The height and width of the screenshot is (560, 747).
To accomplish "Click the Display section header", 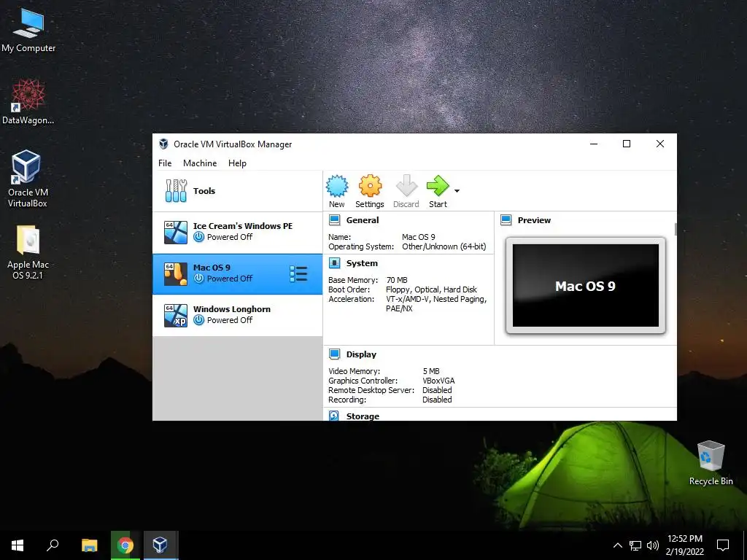I will 361,354.
